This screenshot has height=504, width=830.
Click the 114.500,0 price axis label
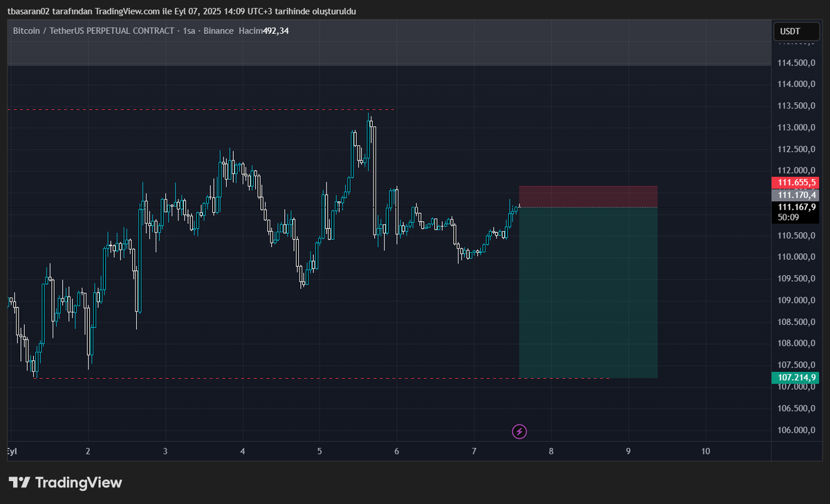point(797,63)
